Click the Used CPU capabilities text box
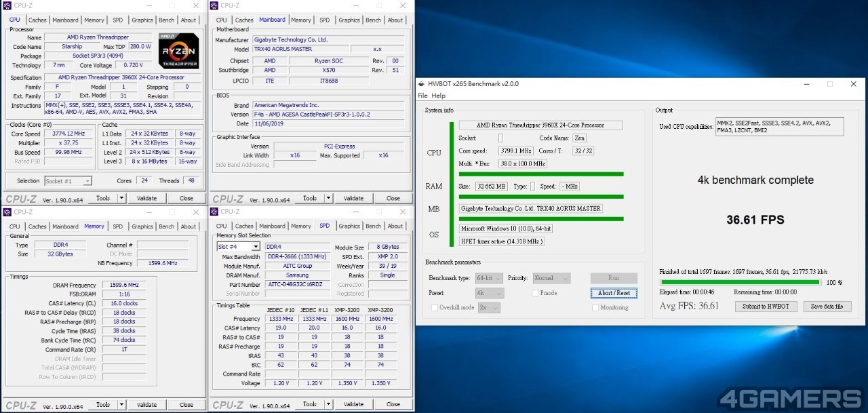 (780, 127)
